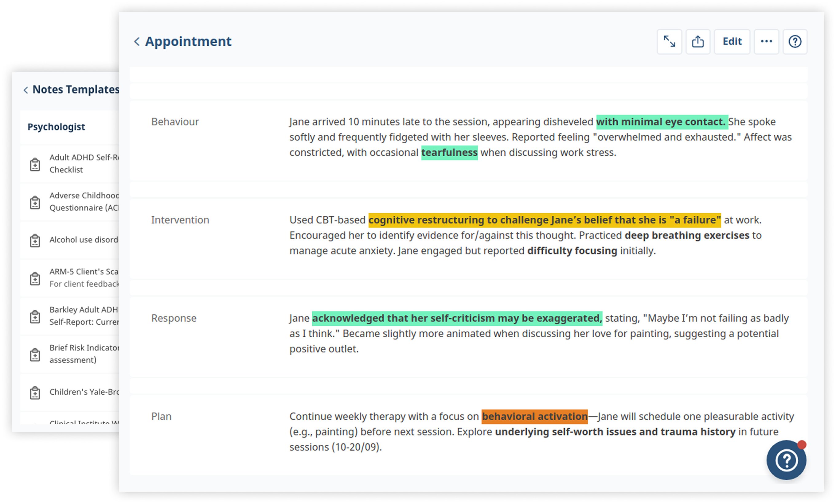Click the Psychologist category heading
Viewport: 836px width, 504px height.
click(x=56, y=127)
